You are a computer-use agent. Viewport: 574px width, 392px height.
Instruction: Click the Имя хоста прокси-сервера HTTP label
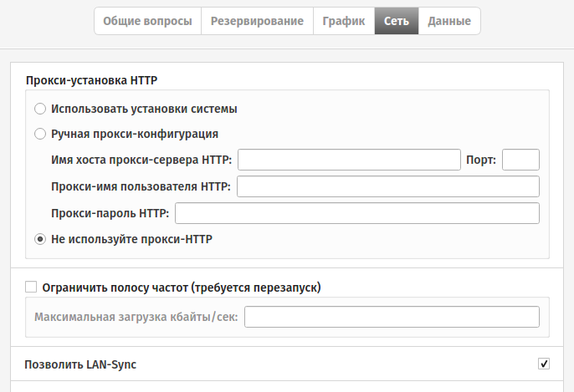tap(141, 160)
